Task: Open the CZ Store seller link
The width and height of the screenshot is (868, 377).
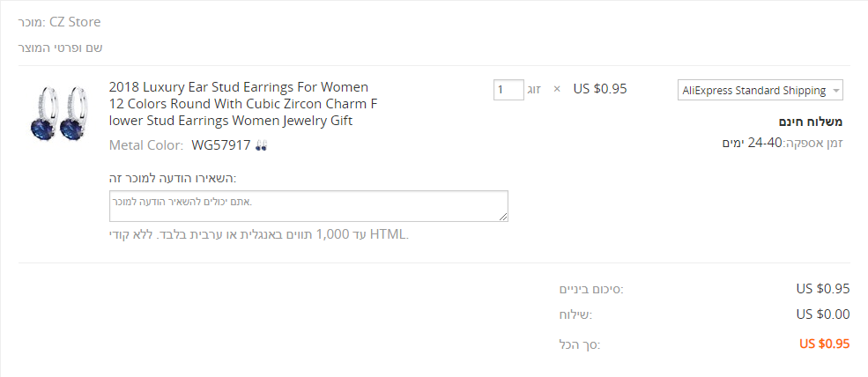Action: (x=75, y=21)
